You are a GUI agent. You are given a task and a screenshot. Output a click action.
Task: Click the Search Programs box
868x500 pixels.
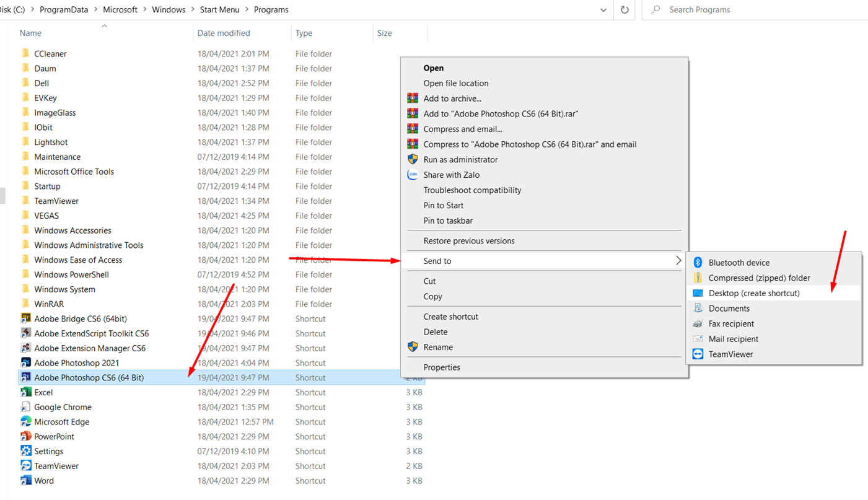756,10
